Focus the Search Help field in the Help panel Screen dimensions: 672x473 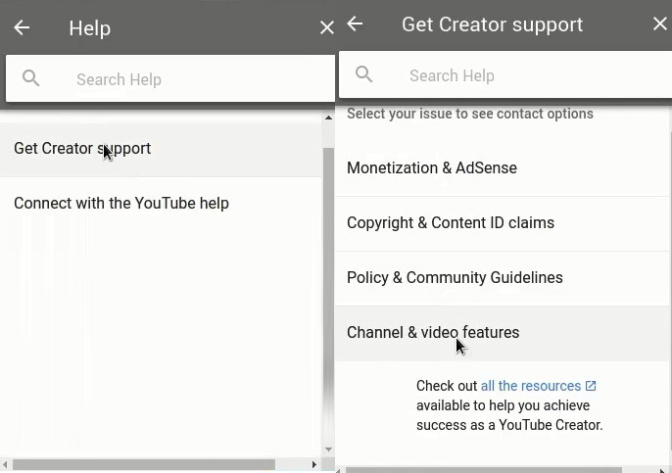click(170, 79)
